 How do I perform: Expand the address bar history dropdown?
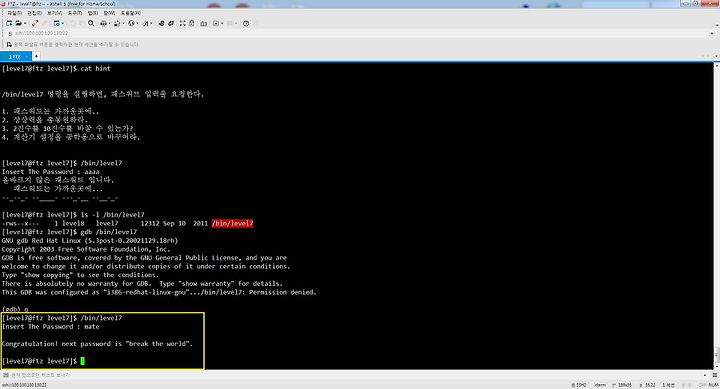(713, 33)
